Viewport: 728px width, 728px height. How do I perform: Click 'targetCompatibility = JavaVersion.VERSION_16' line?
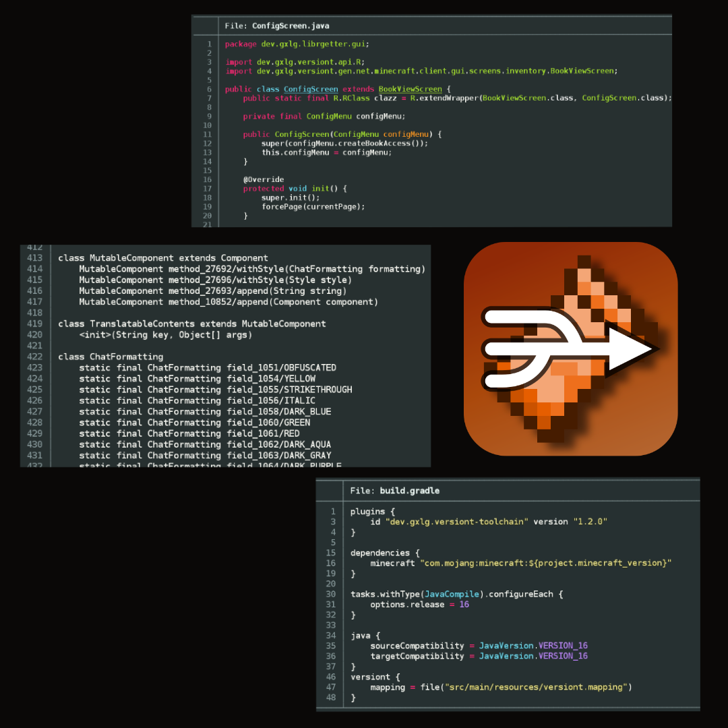pos(479,656)
